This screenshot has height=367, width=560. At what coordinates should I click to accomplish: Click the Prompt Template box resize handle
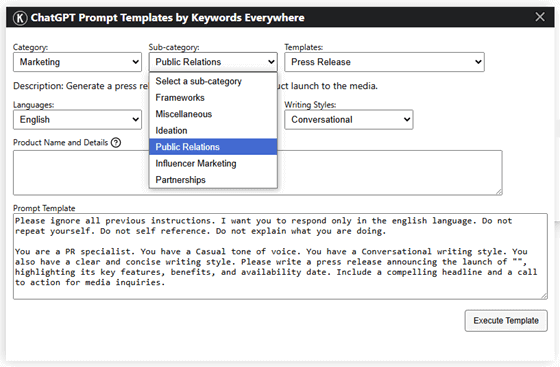pos(544,296)
